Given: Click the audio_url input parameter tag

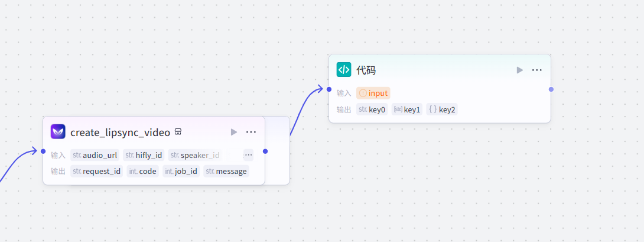Looking at the screenshot, I should coord(95,155).
